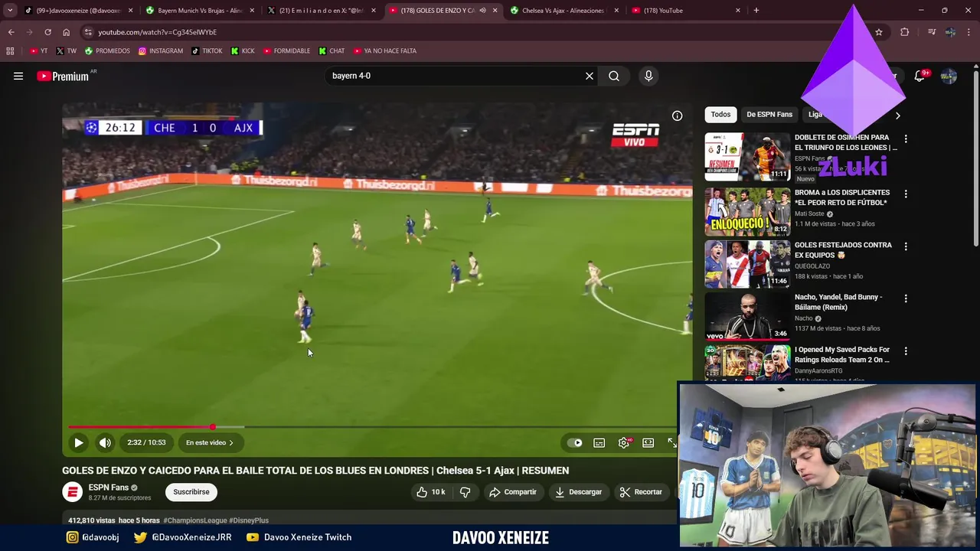Reload the page with refresh icon
The height and width of the screenshot is (551, 980).
(47, 32)
